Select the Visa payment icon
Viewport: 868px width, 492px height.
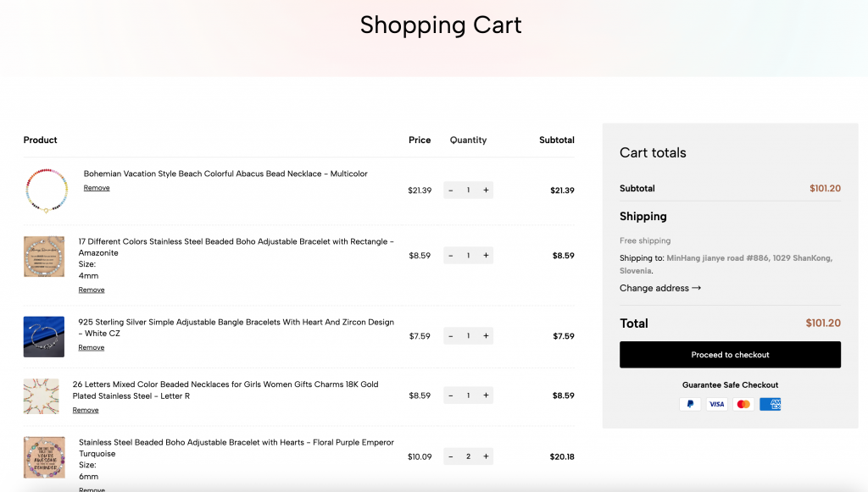[717, 404]
